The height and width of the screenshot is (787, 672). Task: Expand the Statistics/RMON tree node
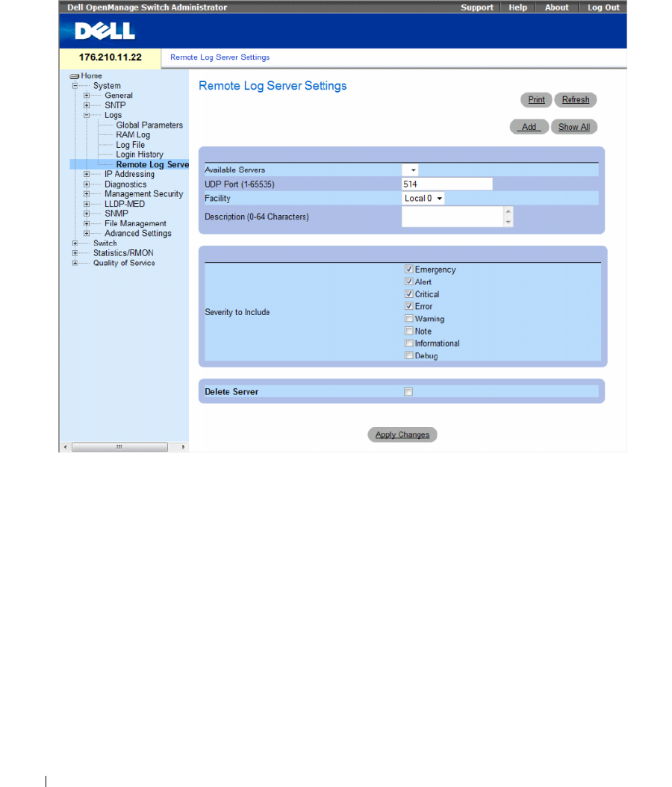[x=75, y=253]
